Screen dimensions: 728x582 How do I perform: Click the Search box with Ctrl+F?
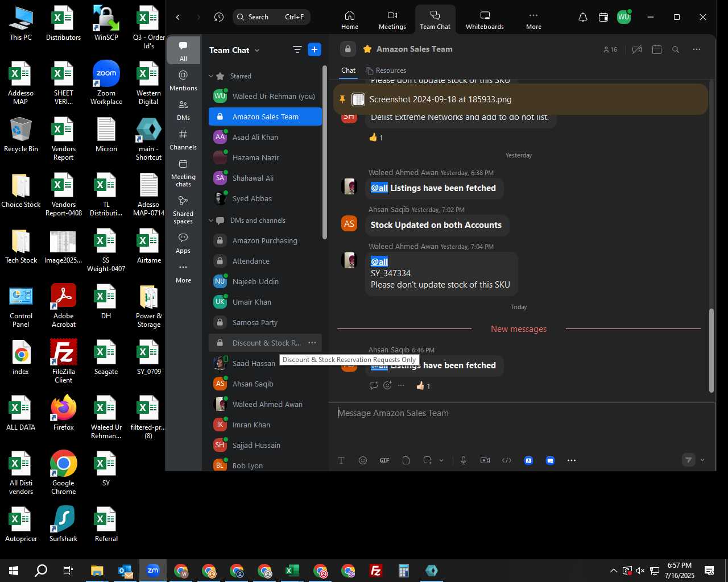coord(271,17)
